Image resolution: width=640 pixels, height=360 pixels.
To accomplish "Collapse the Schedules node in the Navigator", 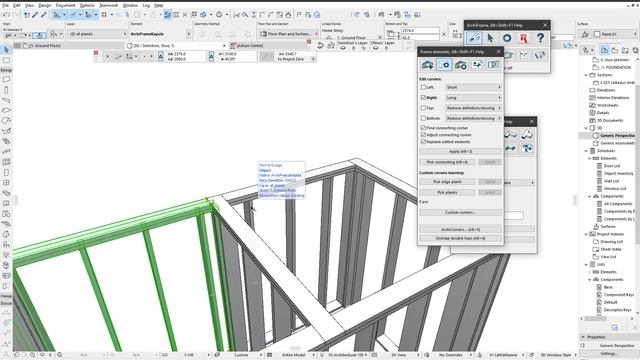I will click(586, 151).
